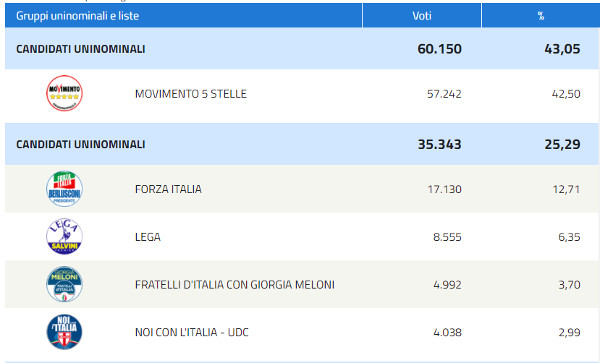Viewport: 600px width, 363px height.
Task: Open the FORZA ITALIA list name
Action: pos(168,189)
